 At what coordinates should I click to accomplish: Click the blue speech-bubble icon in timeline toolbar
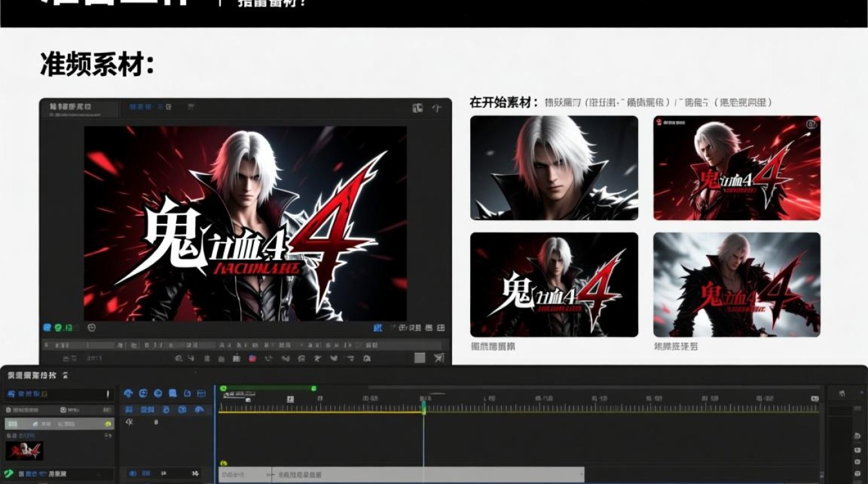(172, 393)
